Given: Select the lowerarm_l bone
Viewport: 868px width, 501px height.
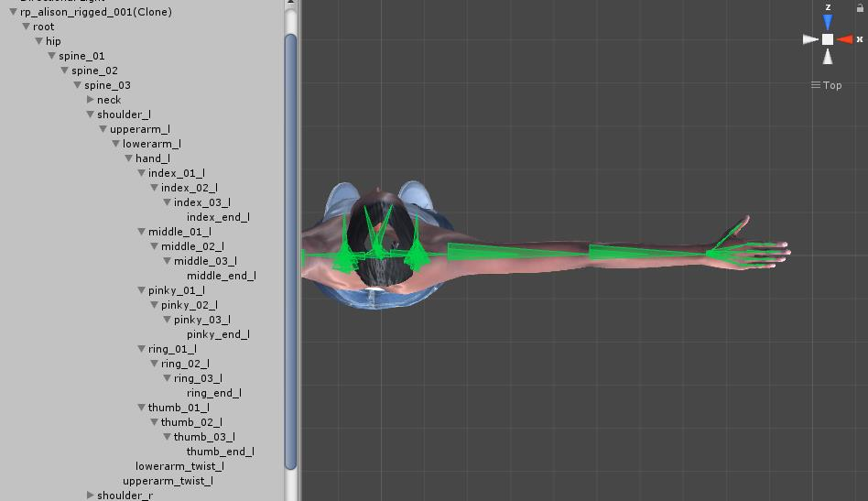Looking at the screenshot, I should (152, 144).
